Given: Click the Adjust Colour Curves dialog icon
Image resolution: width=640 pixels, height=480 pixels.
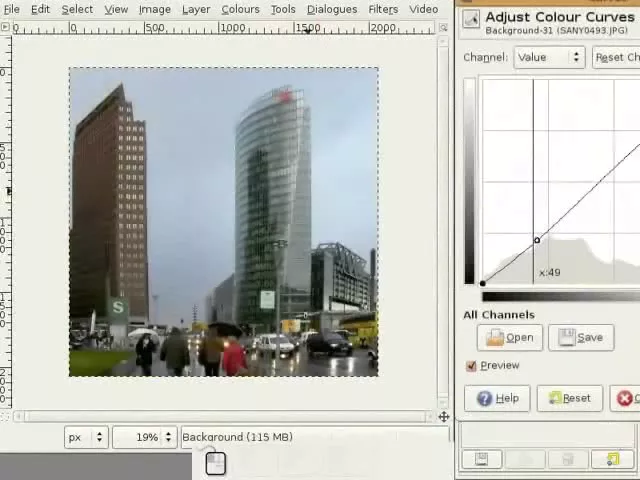Looking at the screenshot, I should (471, 19).
